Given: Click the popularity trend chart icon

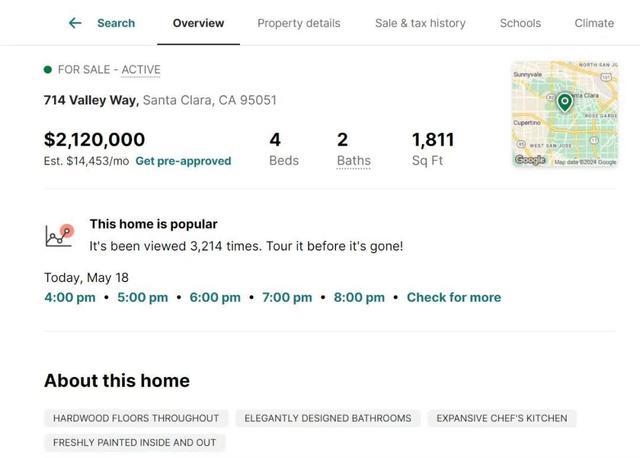Looking at the screenshot, I should tap(60, 236).
